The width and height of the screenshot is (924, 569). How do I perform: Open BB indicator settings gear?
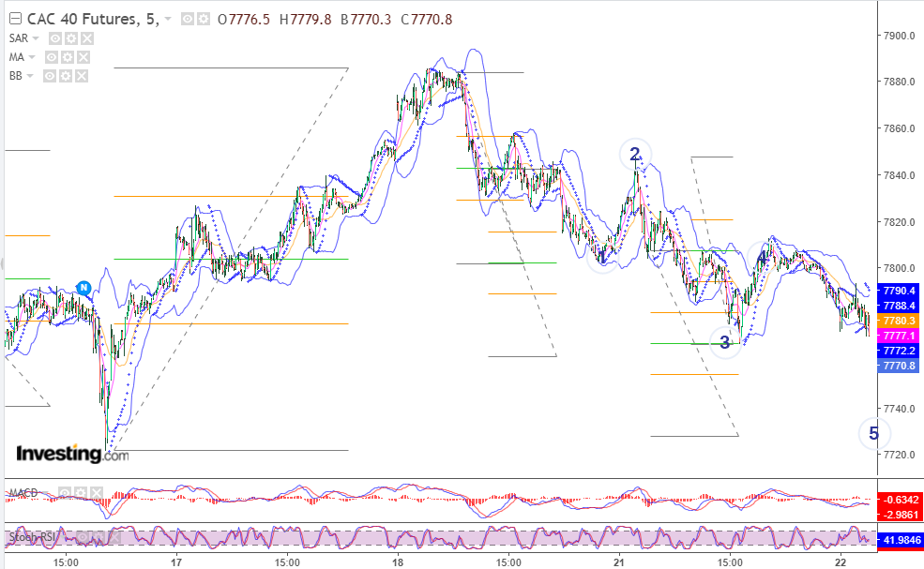click(x=66, y=76)
